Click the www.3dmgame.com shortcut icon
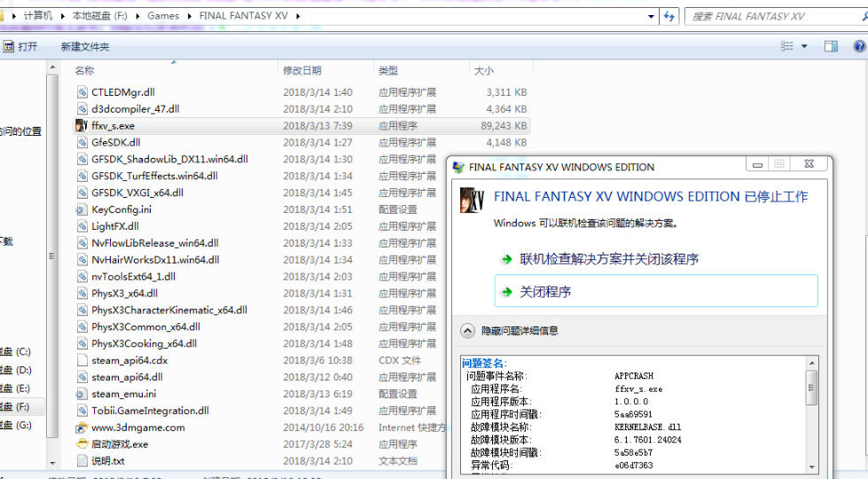868x479 pixels. tap(82, 428)
